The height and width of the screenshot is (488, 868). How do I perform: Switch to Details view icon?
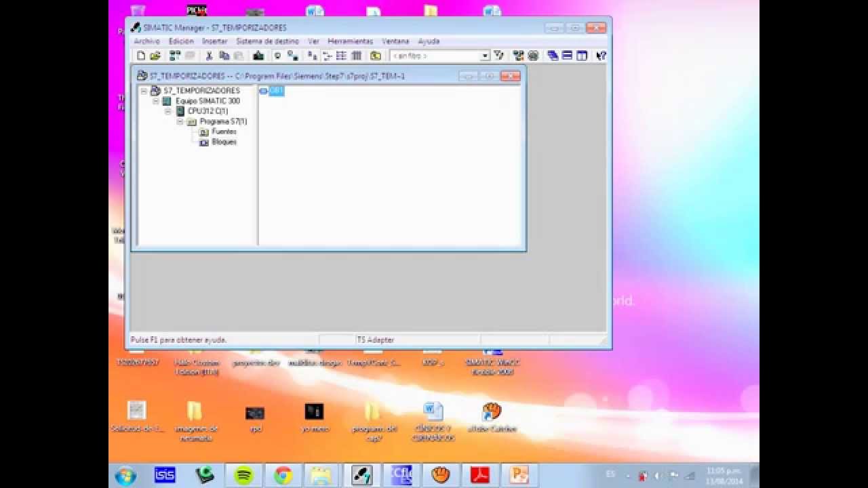point(356,56)
